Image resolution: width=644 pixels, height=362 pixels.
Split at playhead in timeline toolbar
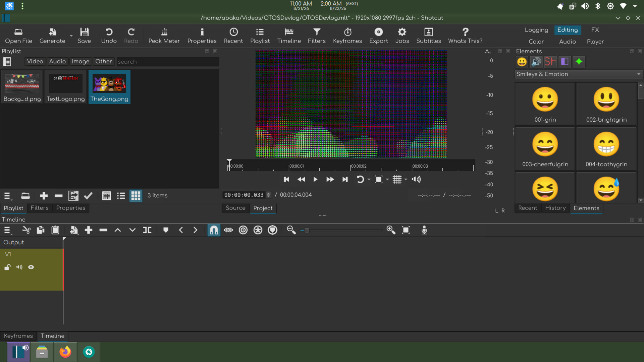[x=147, y=230]
